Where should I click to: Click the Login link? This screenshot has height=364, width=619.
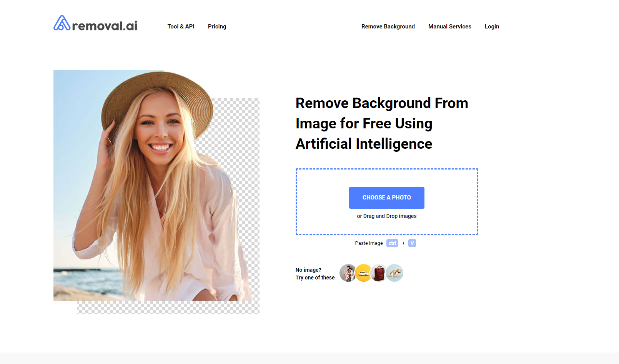coord(492,27)
